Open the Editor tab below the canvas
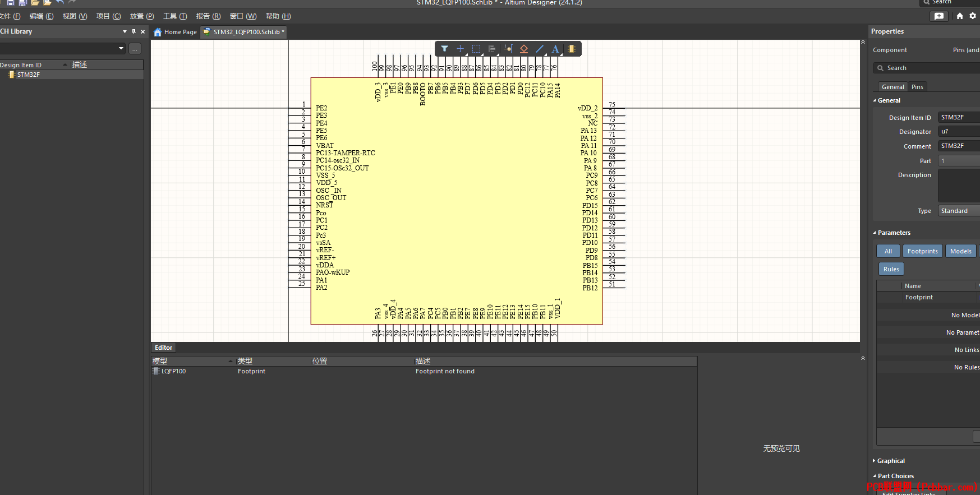 (163, 348)
